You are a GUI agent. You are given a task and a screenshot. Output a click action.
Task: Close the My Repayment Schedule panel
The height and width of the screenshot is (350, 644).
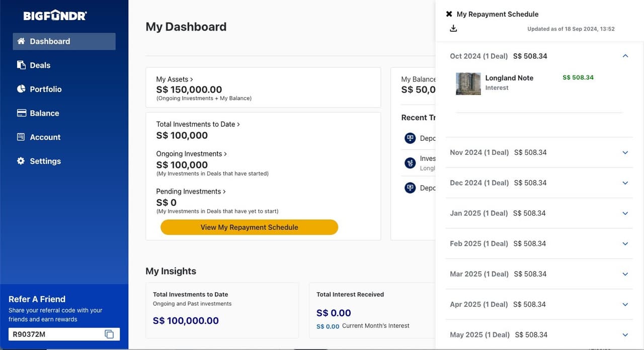[448, 14]
